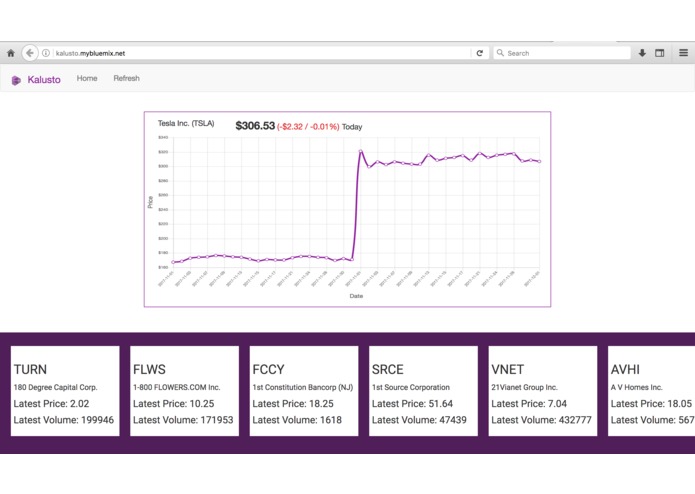Click Latest Volume: 47439
The image size is (695, 494).
(419, 420)
